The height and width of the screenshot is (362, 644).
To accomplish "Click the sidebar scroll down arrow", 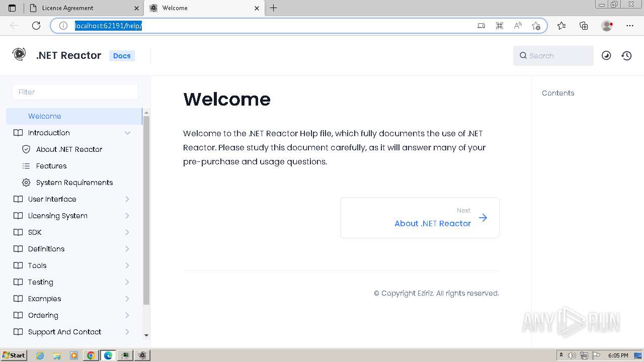I will (x=146, y=335).
